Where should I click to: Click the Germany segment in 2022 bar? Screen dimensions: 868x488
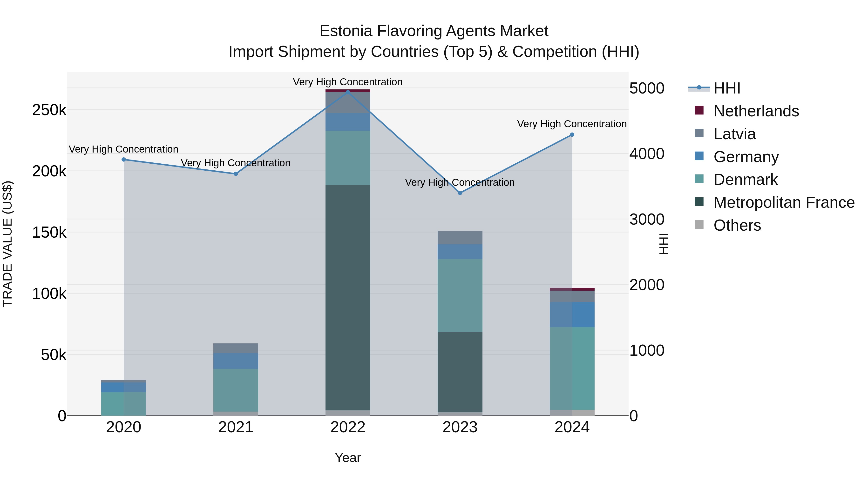click(x=348, y=122)
